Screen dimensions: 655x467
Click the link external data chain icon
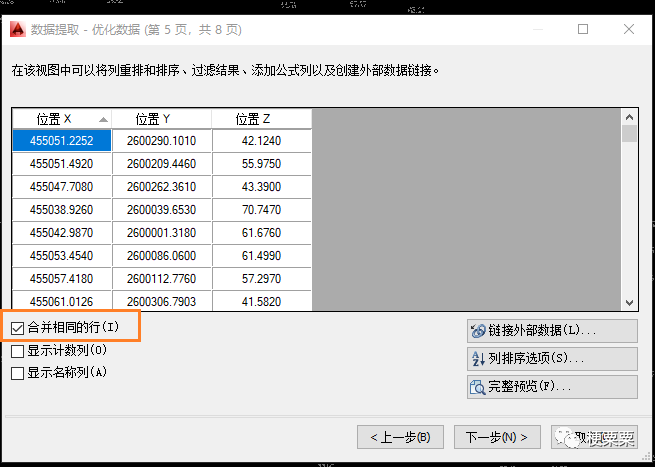(478, 331)
